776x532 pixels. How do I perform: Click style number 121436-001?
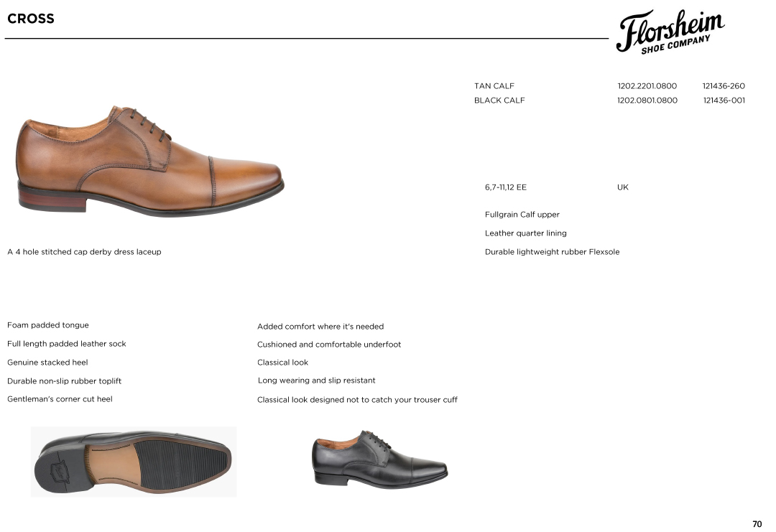[724, 101]
